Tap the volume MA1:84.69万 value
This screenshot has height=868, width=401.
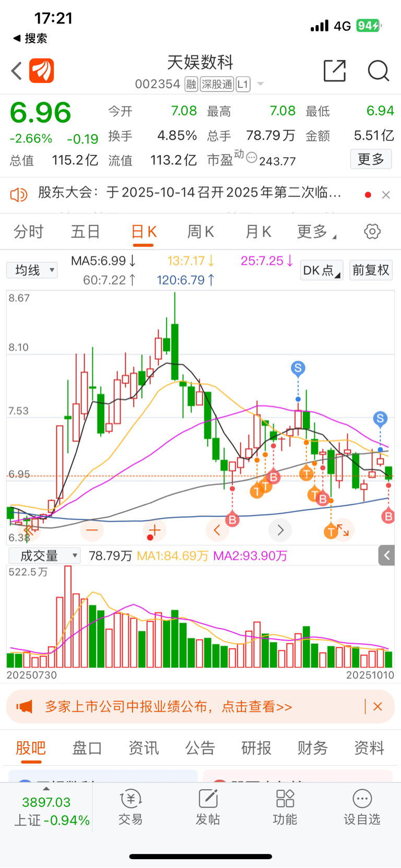pyautogui.click(x=172, y=556)
